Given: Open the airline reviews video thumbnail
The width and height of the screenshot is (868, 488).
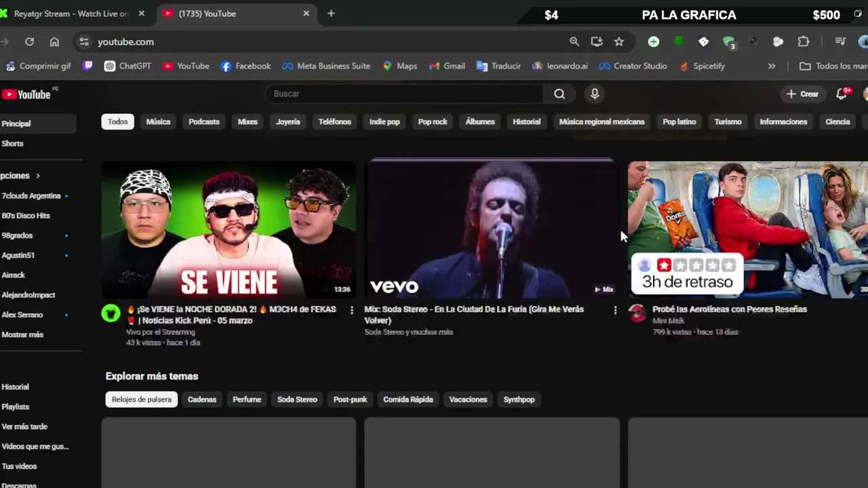Looking at the screenshot, I should click(748, 229).
